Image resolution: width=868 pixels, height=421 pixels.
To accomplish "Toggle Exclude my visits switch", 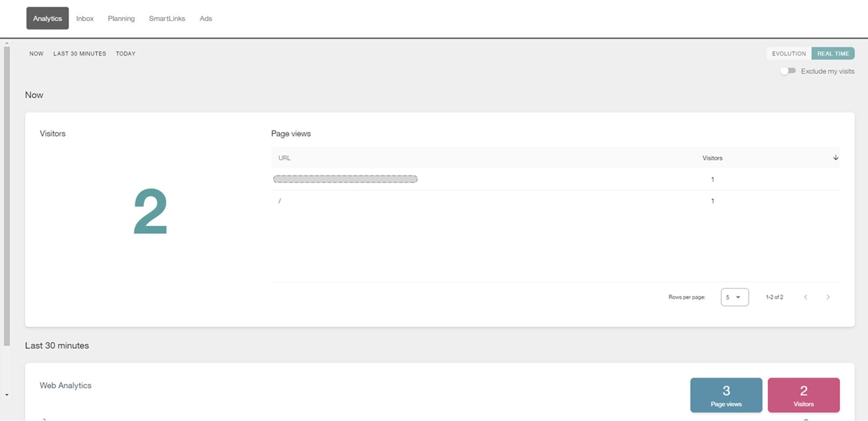I will (x=789, y=71).
